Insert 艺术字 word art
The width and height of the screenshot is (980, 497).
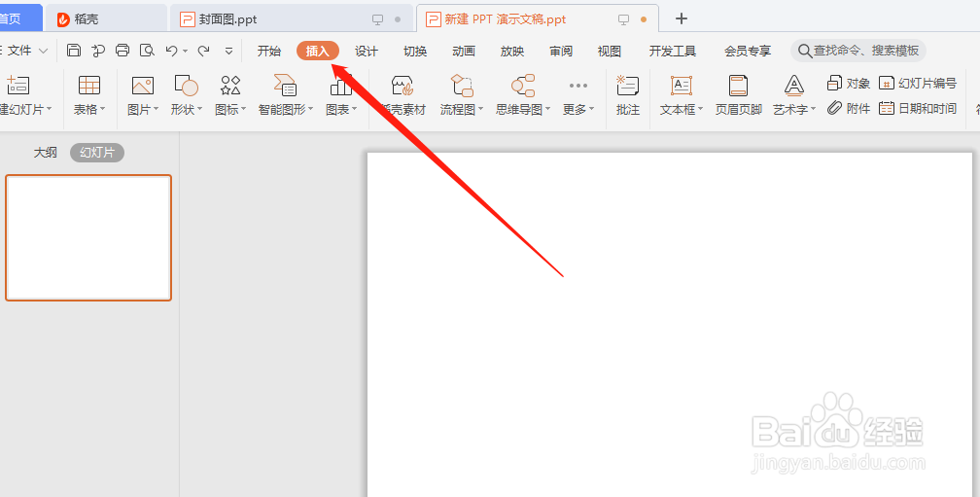tap(793, 85)
